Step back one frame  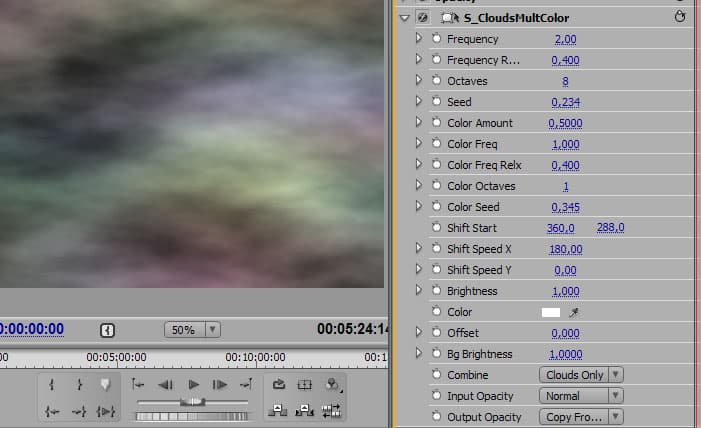click(x=165, y=385)
